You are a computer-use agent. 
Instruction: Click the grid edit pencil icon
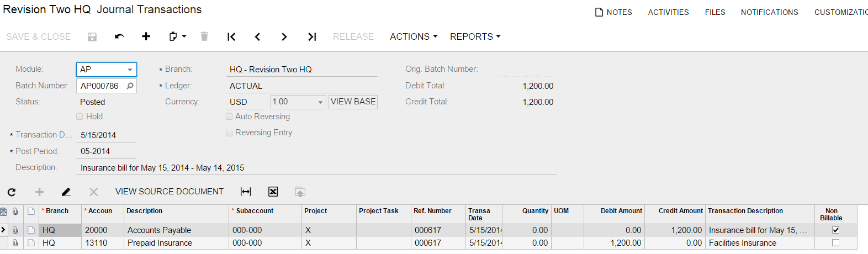click(x=66, y=192)
